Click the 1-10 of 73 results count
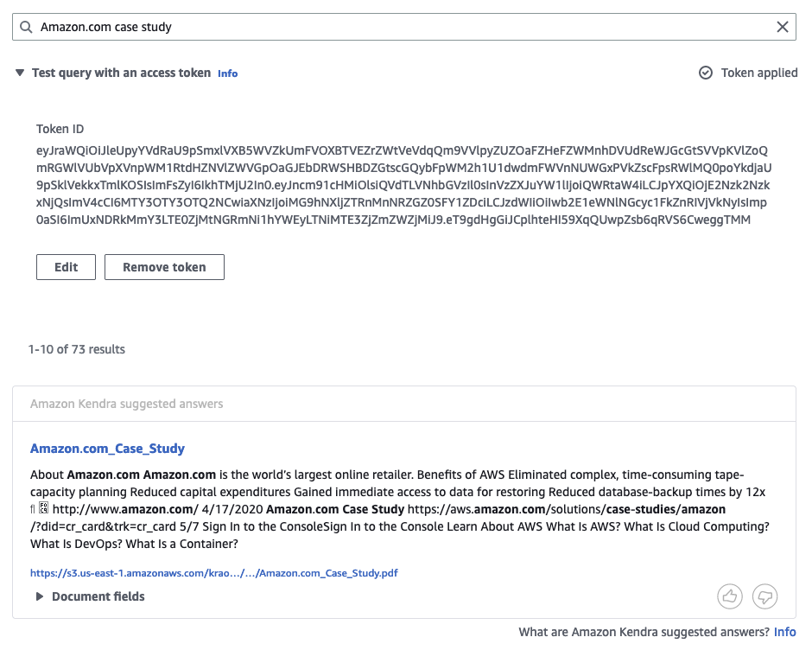This screenshot has height=650, width=812. click(77, 349)
